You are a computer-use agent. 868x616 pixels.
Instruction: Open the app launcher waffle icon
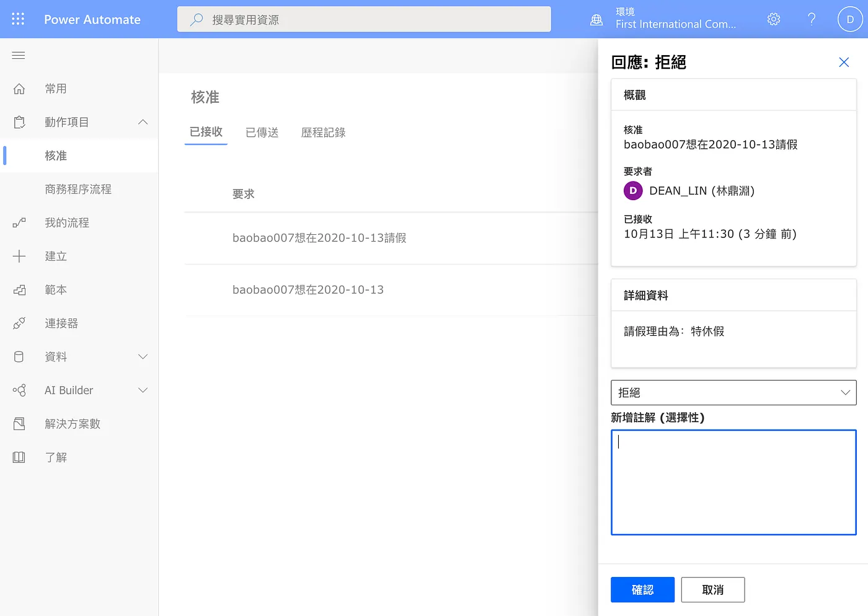tap(18, 19)
